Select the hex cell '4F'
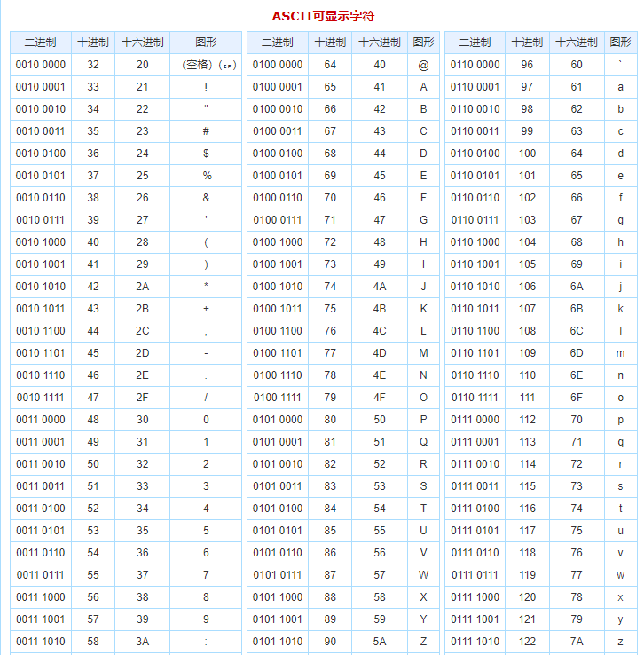Image resolution: width=644 pixels, height=655 pixels. (x=380, y=398)
